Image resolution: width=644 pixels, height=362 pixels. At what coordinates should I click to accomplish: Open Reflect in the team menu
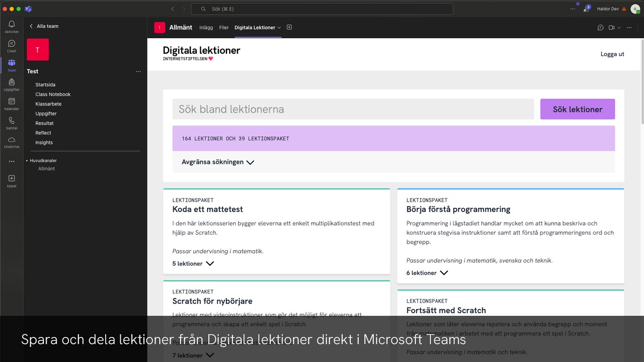click(43, 133)
